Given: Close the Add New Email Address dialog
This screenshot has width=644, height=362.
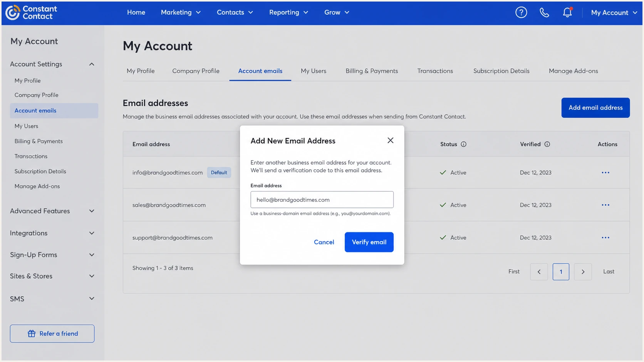Looking at the screenshot, I should [390, 140].
